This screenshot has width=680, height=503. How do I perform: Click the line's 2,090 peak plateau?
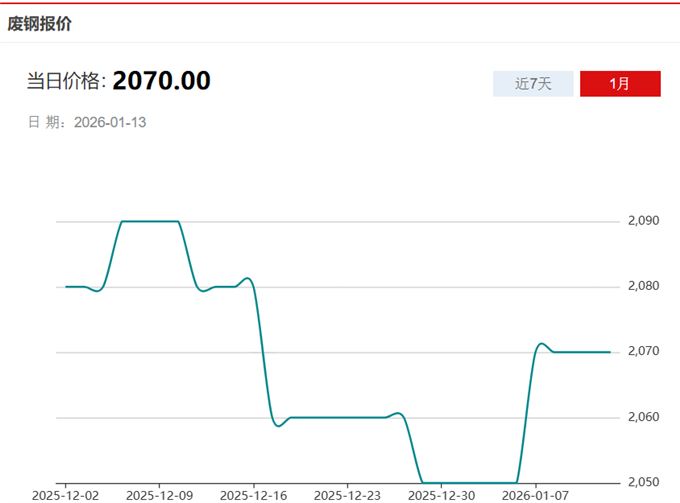coord(150,221)
